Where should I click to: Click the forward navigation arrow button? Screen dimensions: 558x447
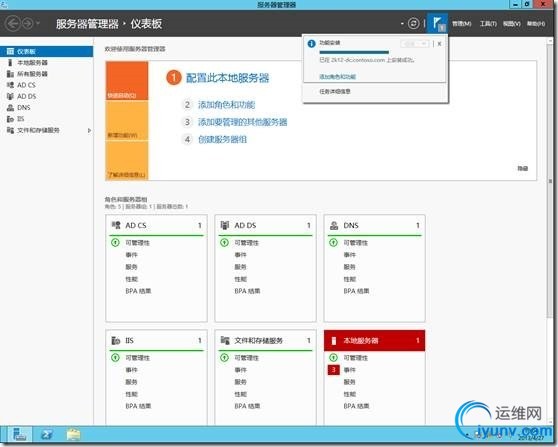(x=28, y=24)
